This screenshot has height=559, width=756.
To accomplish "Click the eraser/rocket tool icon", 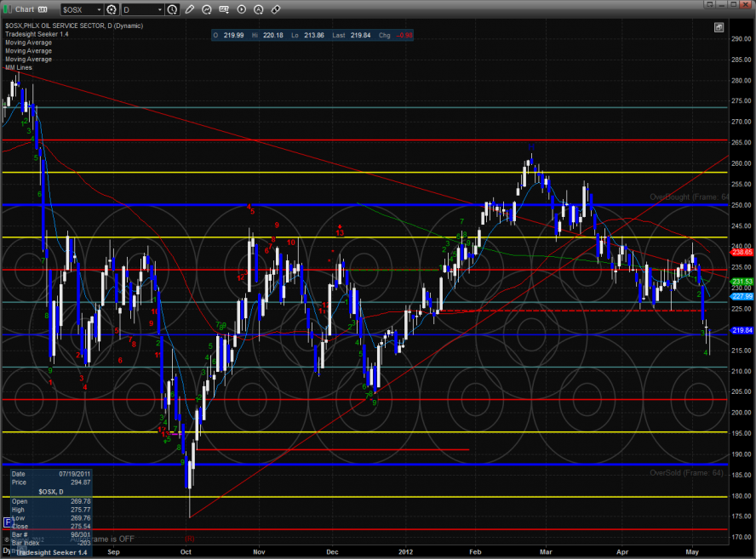I will pos(276,9).
